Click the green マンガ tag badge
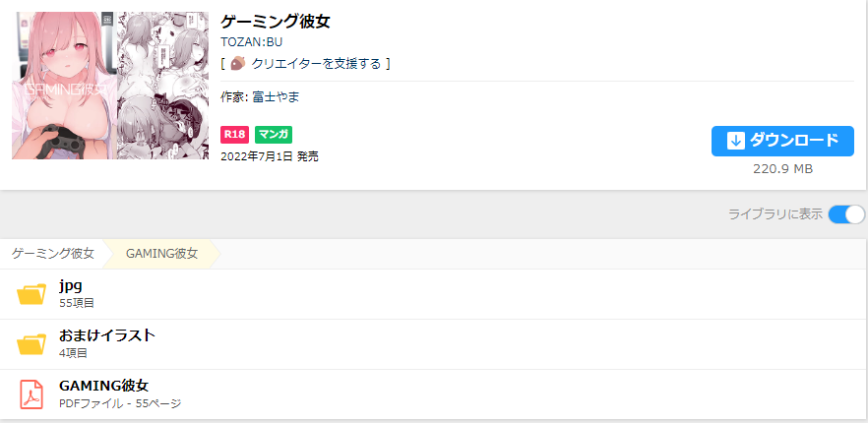Viewport: 868px width, 423px height. pyautogui.click(x=274, y=134)
